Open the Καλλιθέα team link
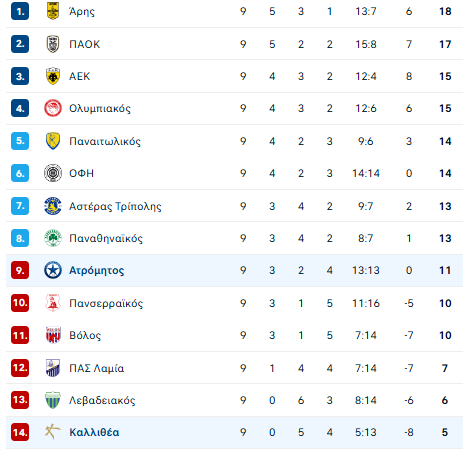The height and width of the screenshot is (449, 463). click(x=94, y=432)
